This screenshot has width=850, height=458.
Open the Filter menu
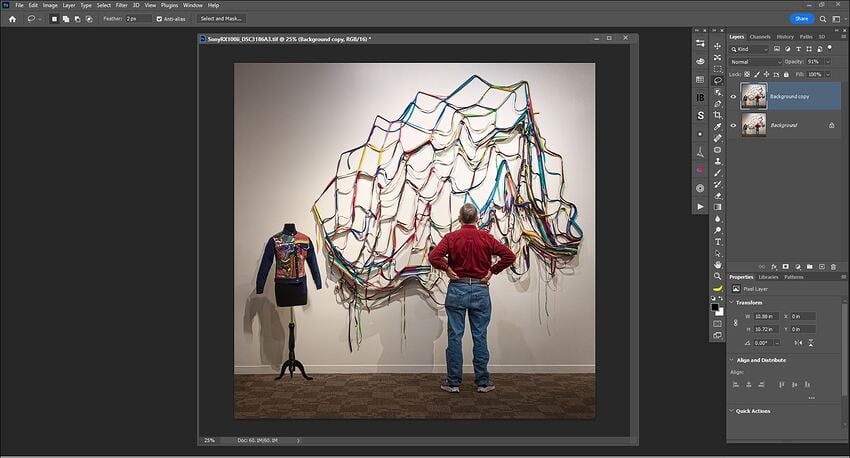click(121, 5)
